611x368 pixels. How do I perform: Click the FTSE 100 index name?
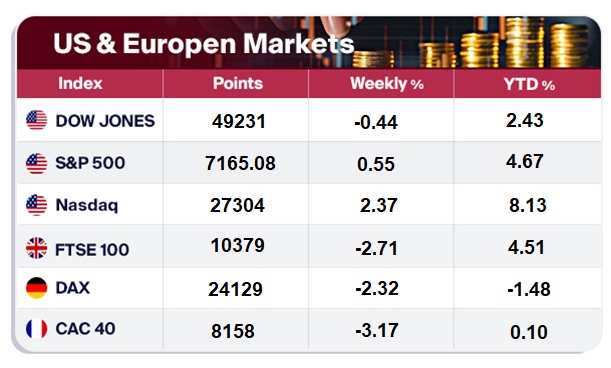tap(92, 250)
